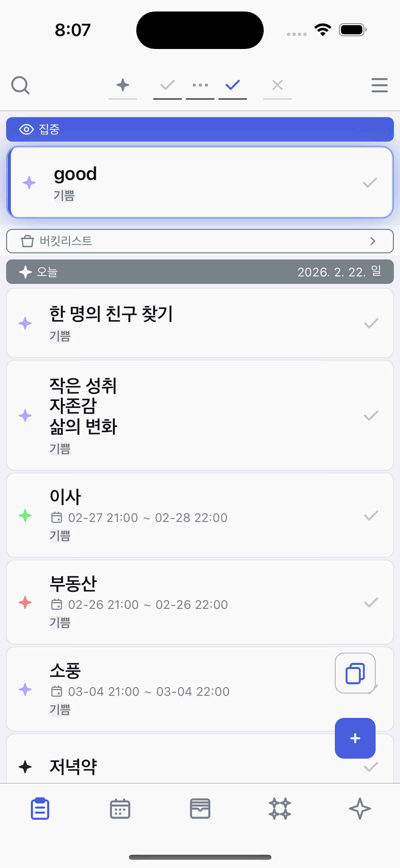This screenshot has width=400, height=868.
Task: Mark '이사' task as done
Action: (x=371, y=516)
